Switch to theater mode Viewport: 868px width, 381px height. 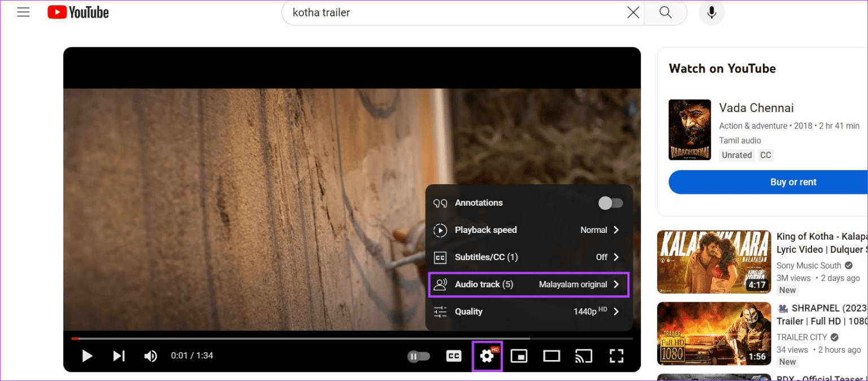coord(552,356)
